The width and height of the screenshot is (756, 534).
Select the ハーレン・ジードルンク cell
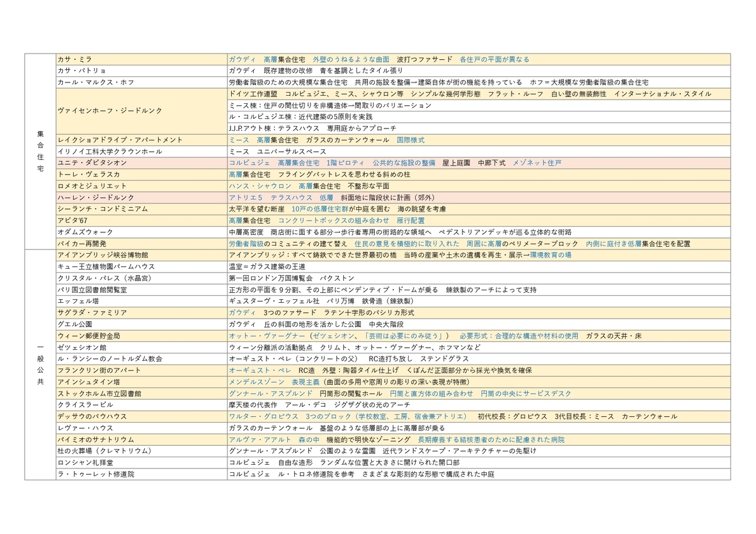pos(141,197)
